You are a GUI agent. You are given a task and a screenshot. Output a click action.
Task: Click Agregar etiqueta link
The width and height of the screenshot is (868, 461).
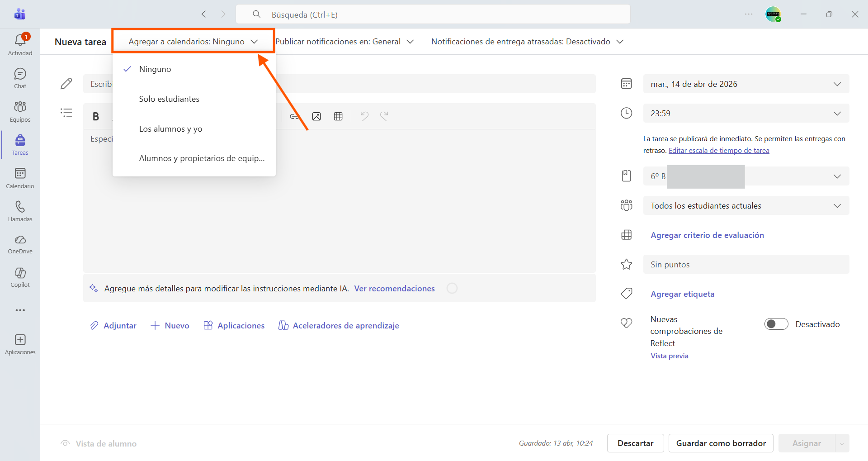coord(682,294)
